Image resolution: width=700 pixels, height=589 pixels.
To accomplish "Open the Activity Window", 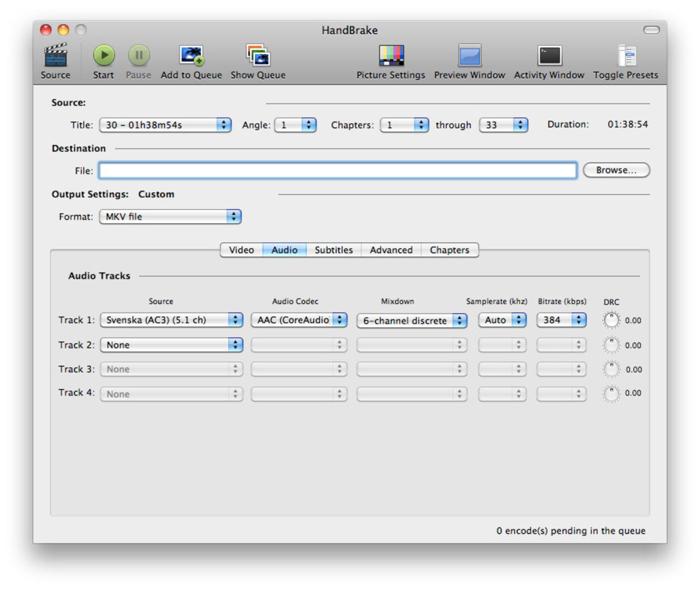I will pos(549,56).
